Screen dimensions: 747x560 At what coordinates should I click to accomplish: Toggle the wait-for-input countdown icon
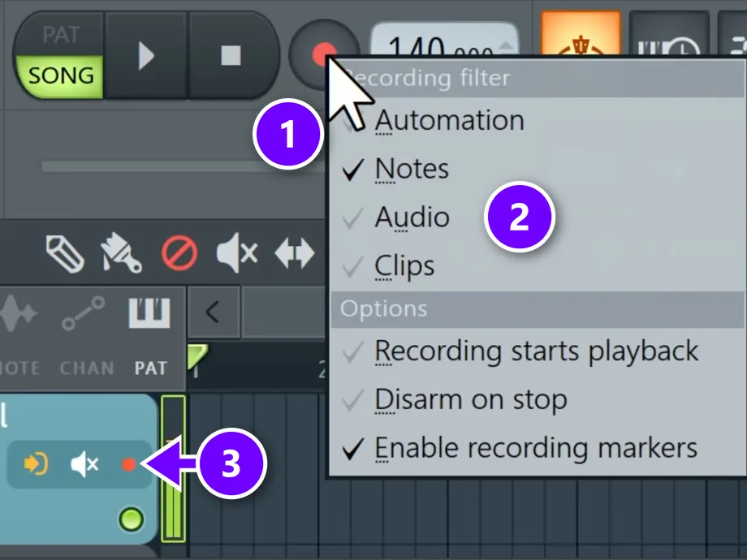pos(669,34)
